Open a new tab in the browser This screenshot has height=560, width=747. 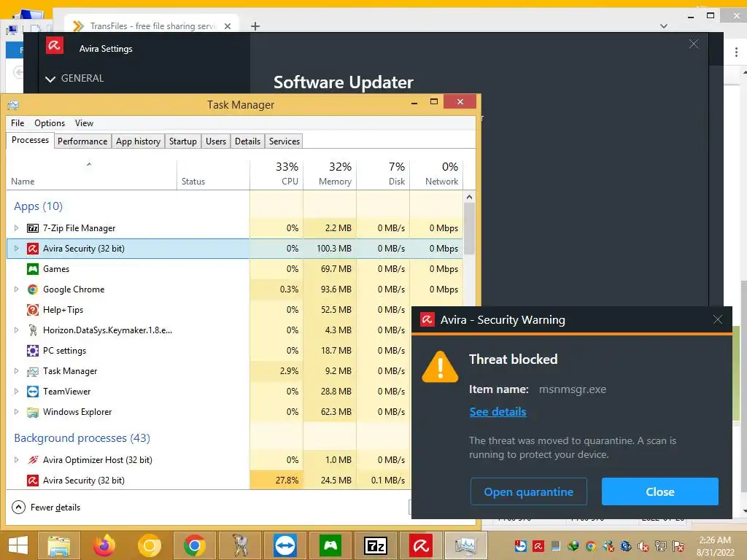coord(255,26)
